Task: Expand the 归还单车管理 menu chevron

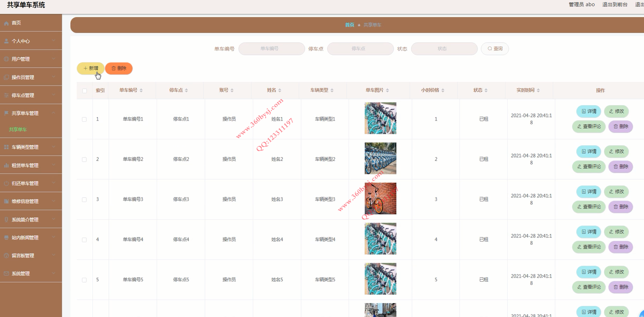Action: (x=54, y=183)
